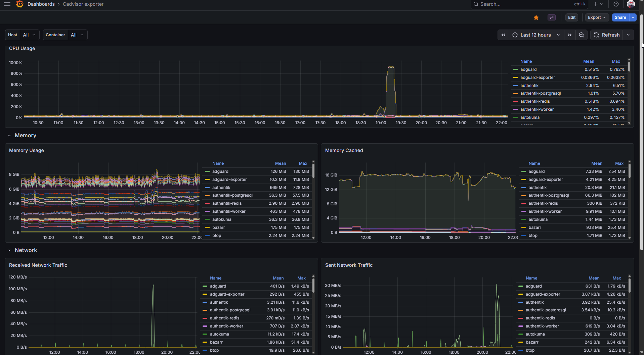Toggle autokuma series in CPU Usage legend
Image resolution: width=644 pixels, height=355 pixels.
(530, 117)
